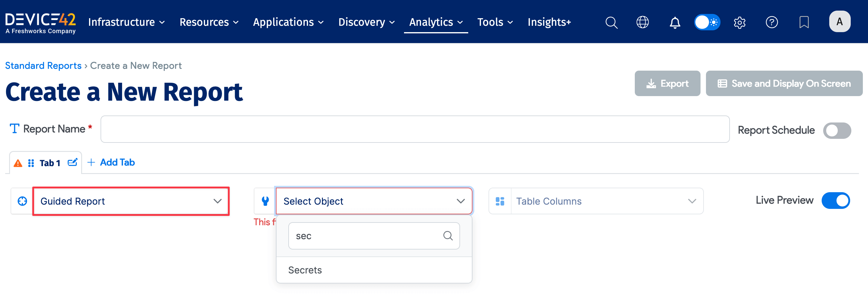Open notifications bell icon
Screen dimensions: 868x308
tap(674, 22)
